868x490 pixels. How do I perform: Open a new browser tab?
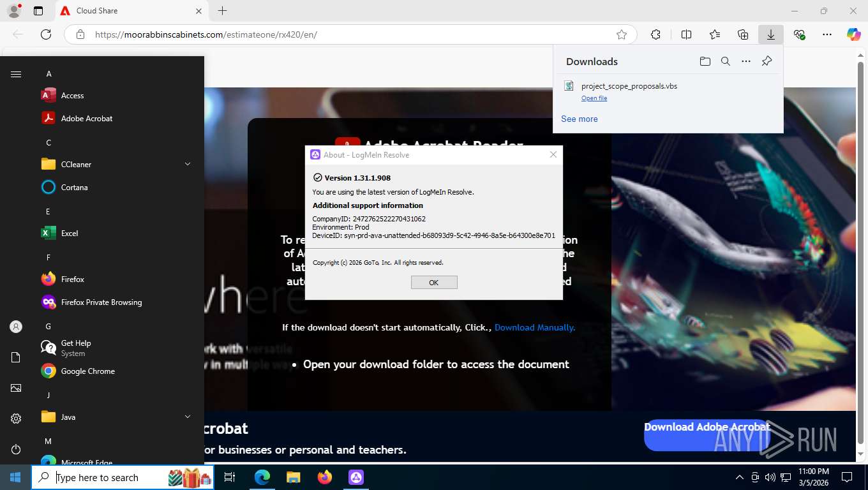pos(222,11)
